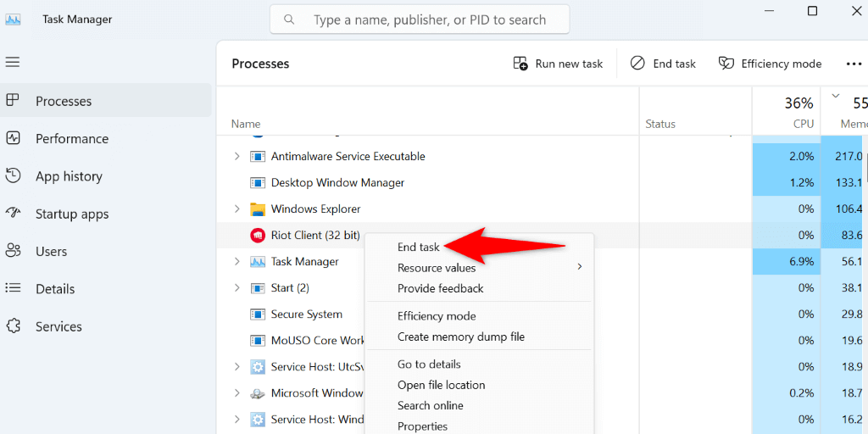Screen dimensions: 868x434
Task: Click the search box in title bar
Action: 420,19
